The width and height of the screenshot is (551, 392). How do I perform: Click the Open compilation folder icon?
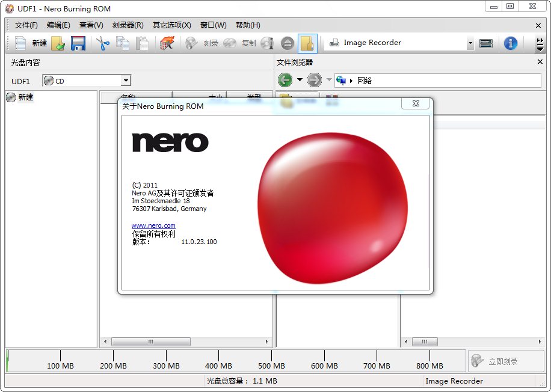click(x=58, y=43)
